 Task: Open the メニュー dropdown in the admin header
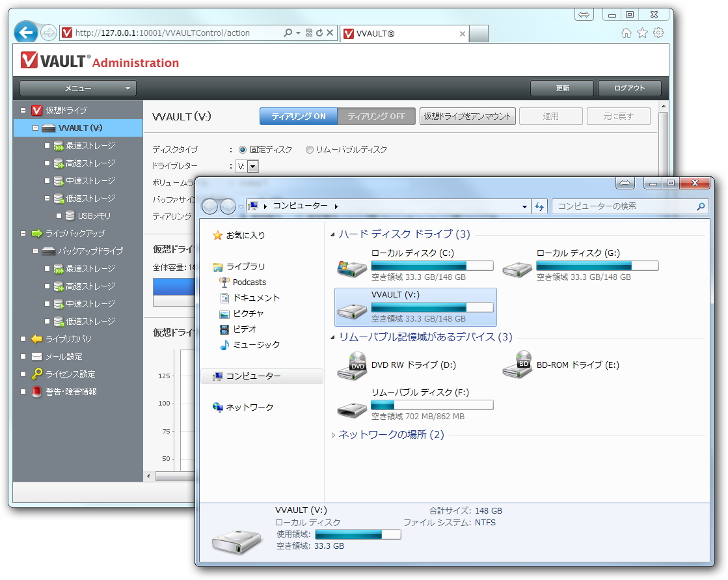(78, 88)
